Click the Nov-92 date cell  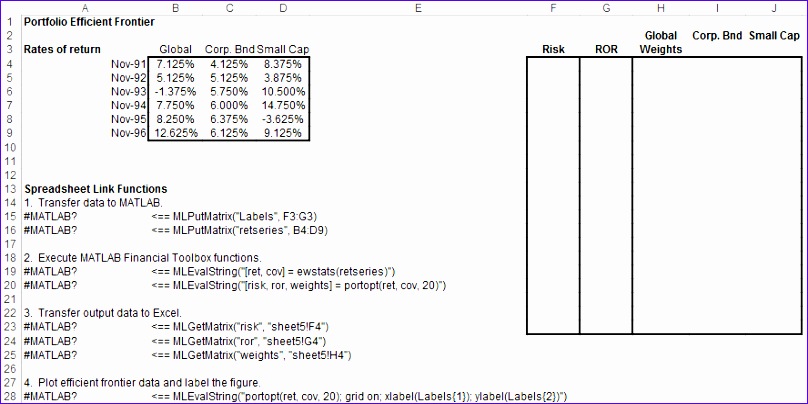pyautogui.click(x=129, y=78)
